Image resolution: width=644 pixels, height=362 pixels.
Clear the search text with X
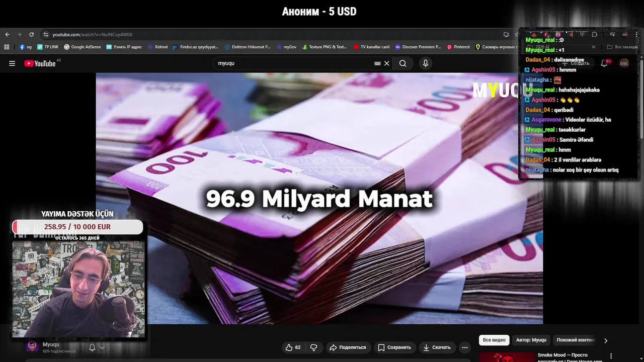pos(386,63)
